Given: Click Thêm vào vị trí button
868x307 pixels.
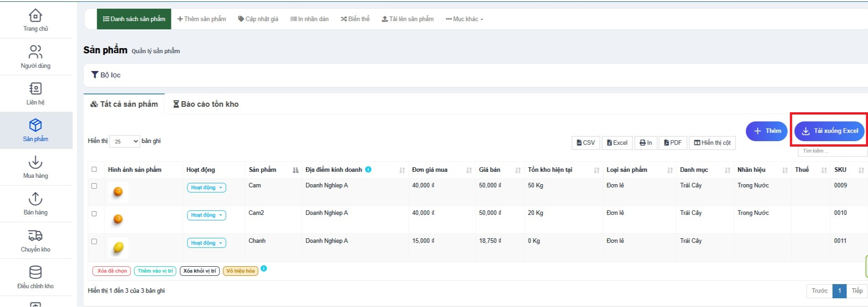Looking at the screenshot, I should 155,271.
